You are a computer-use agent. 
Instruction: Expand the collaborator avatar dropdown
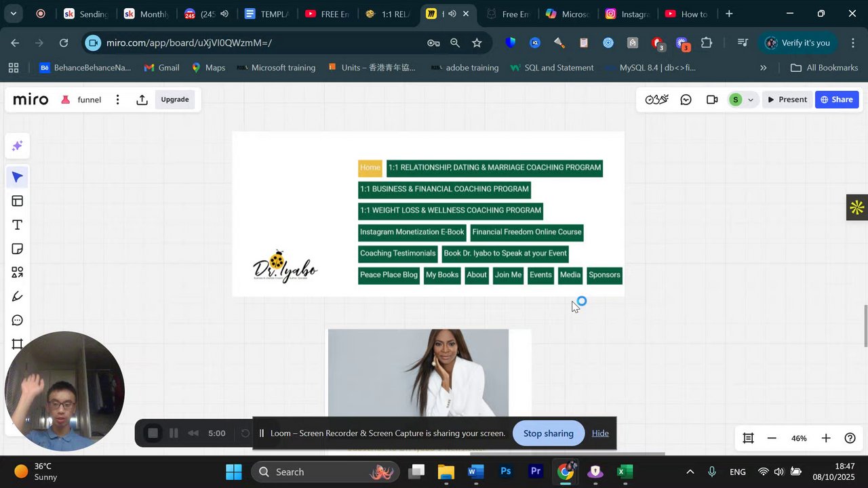pyautogui.click(x=750, y=100)
